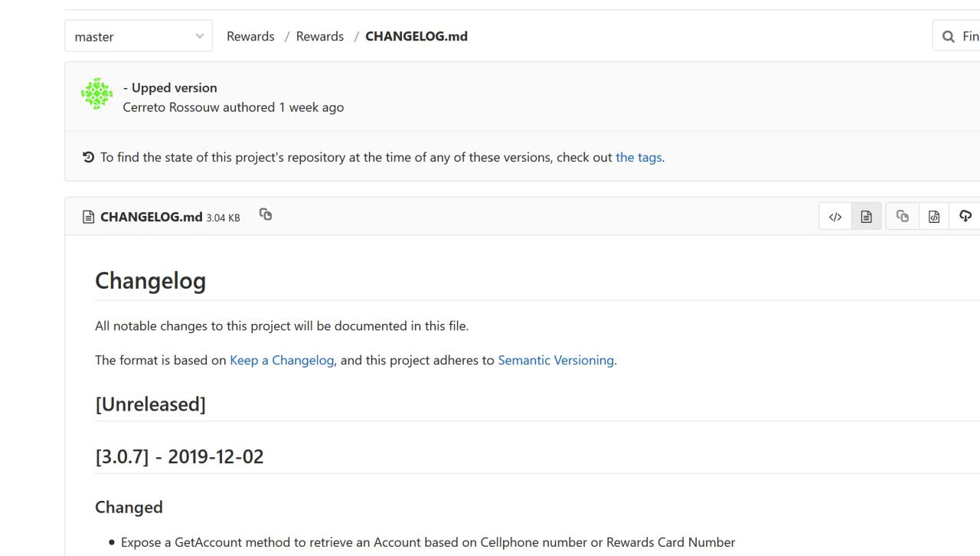
Task: Follow the "the tags" link
Action: (x=639, y=157)
